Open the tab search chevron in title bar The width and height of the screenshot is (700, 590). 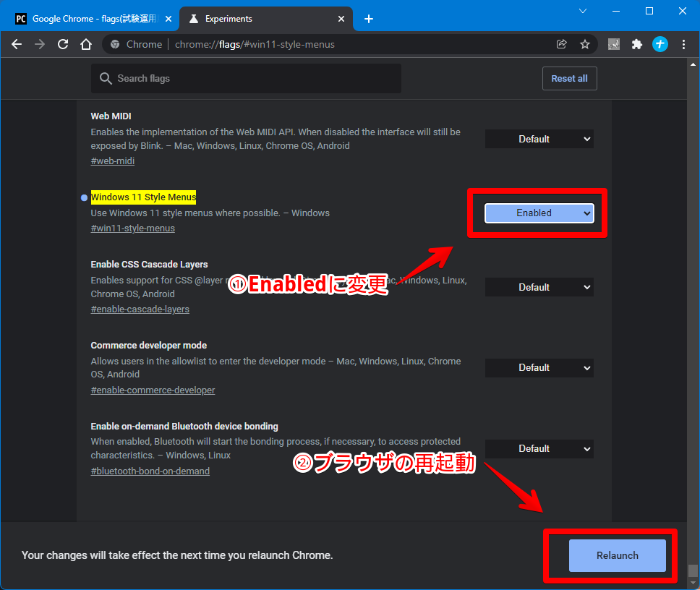(x=583, y=11)
